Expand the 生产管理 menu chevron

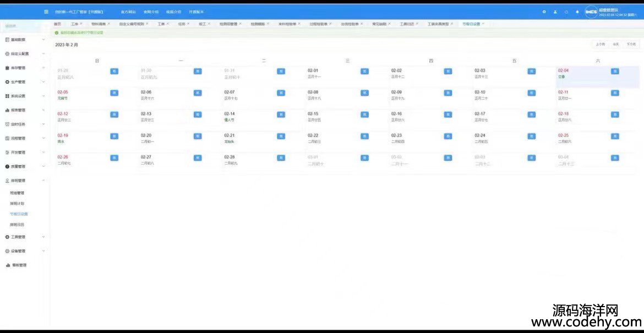pos(43,82)
